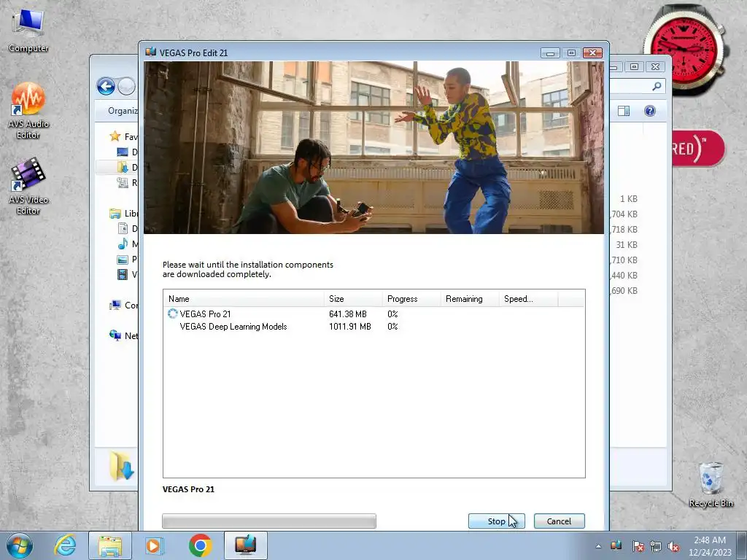Cancel the VEGAS Pro installation
The image size is (747, 560).
pos(559,521)
